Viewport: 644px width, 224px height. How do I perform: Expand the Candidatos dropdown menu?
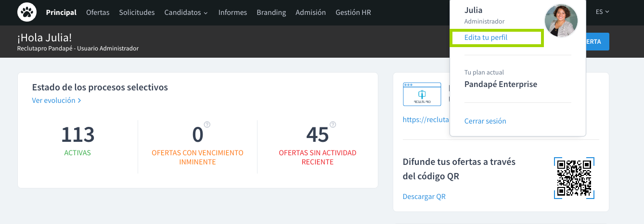[186, 12]
